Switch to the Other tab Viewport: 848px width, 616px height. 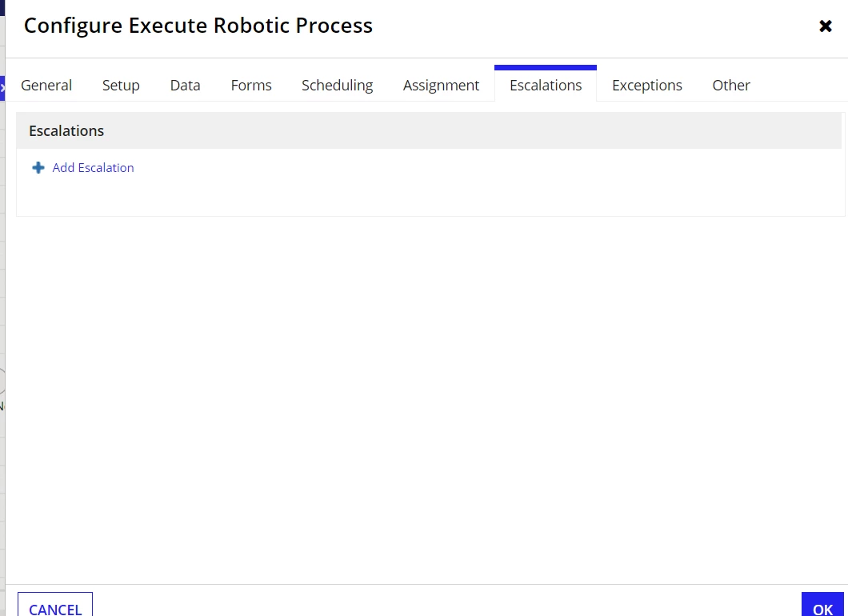coord(731,86)
